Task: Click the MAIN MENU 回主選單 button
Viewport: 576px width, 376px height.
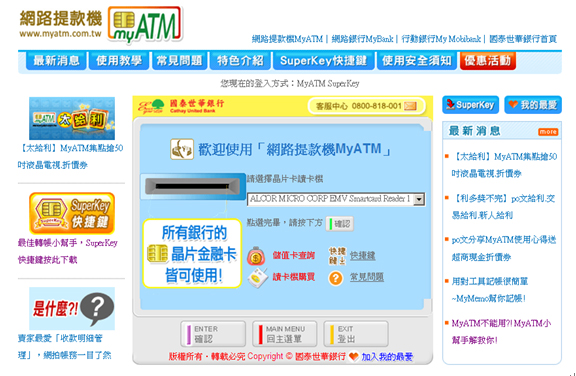Action: 285,334
